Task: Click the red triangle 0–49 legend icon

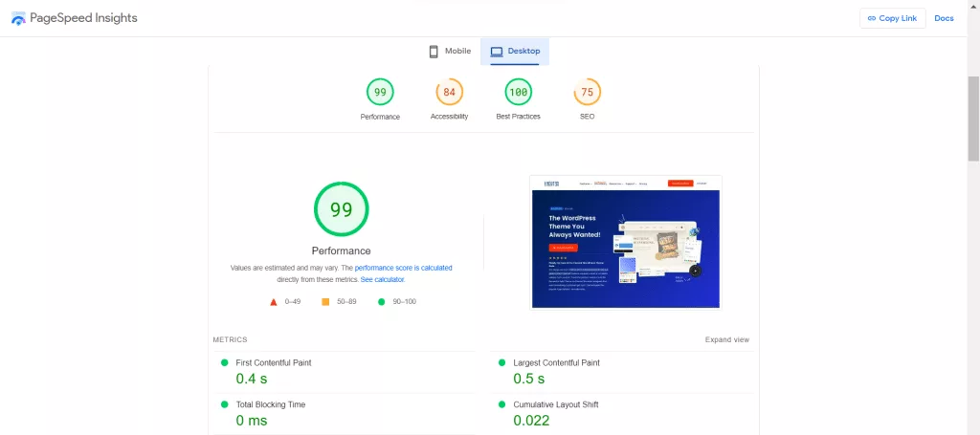Action: 273,302
